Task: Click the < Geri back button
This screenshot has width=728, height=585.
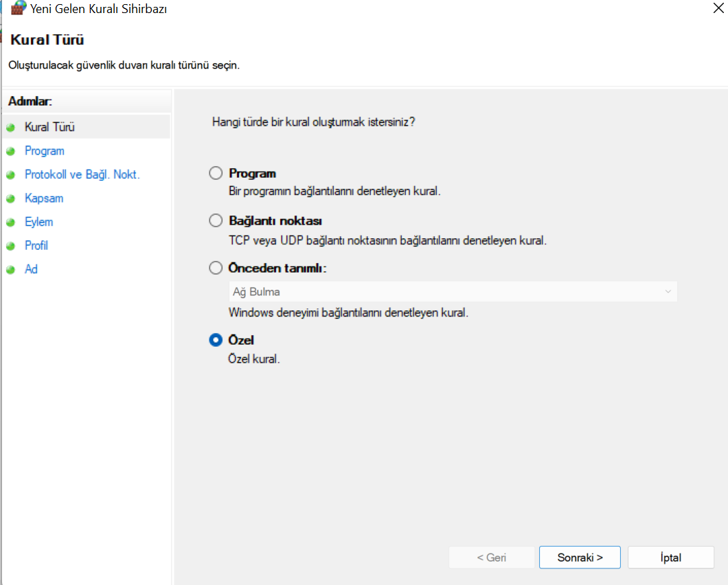Action: pos(491,558)
